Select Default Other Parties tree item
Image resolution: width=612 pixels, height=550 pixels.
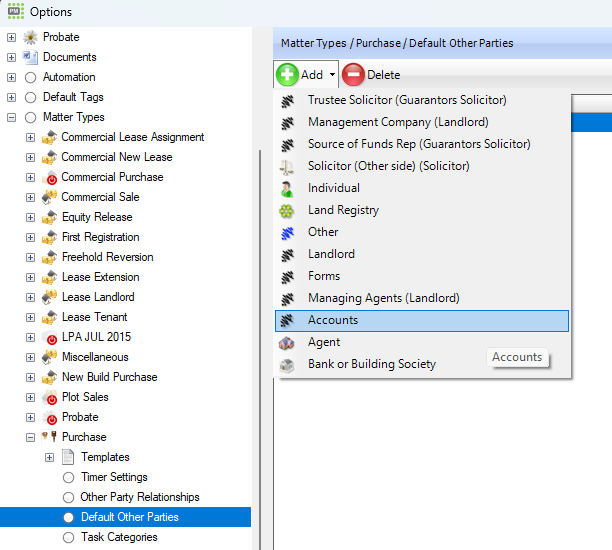click(129, 517)
